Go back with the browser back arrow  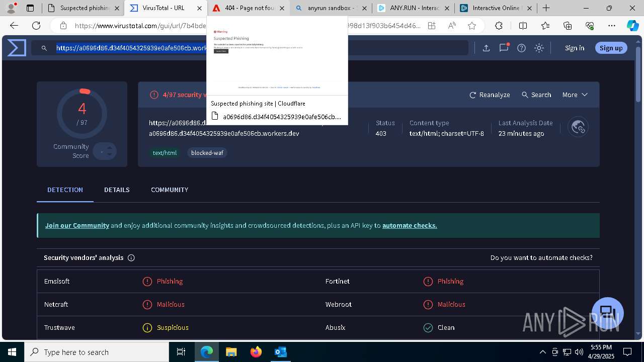coord(14,26)
